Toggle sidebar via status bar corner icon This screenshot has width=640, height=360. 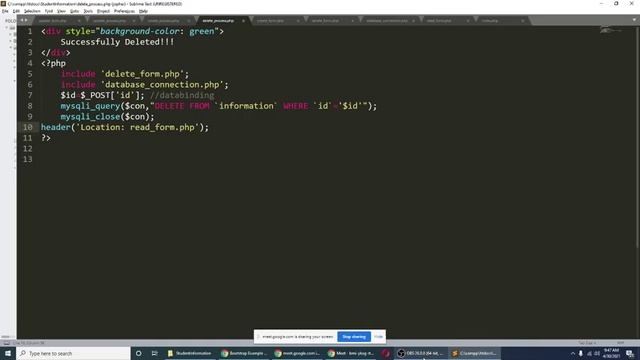(6, 343)
